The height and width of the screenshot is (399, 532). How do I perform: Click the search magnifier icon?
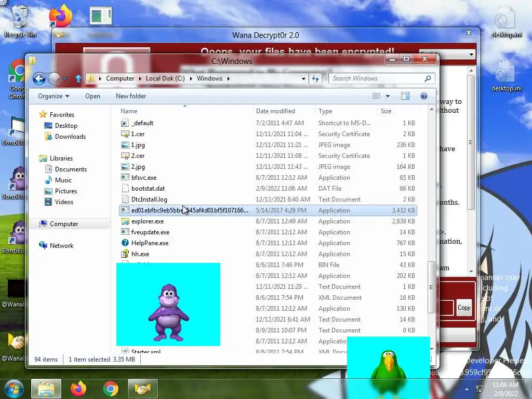(428, 78)
